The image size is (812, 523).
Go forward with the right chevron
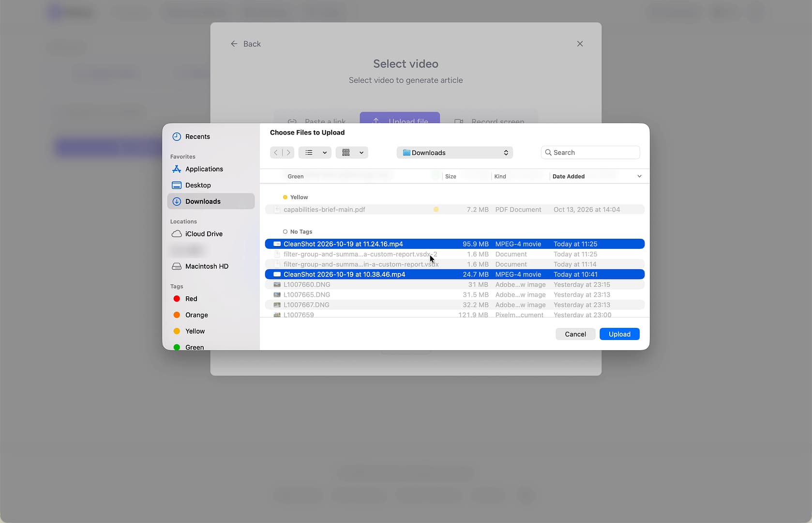pyautogui.click(x=288, y=153)
